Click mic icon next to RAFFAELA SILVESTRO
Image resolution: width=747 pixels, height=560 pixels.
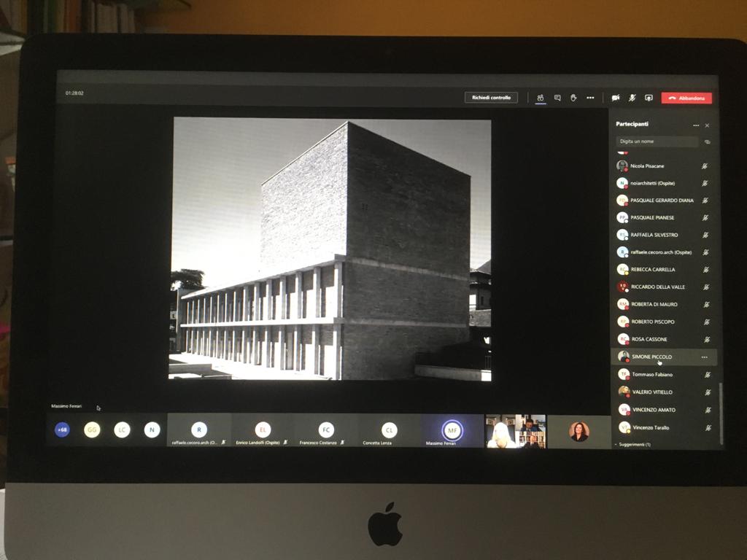[706, 235]
